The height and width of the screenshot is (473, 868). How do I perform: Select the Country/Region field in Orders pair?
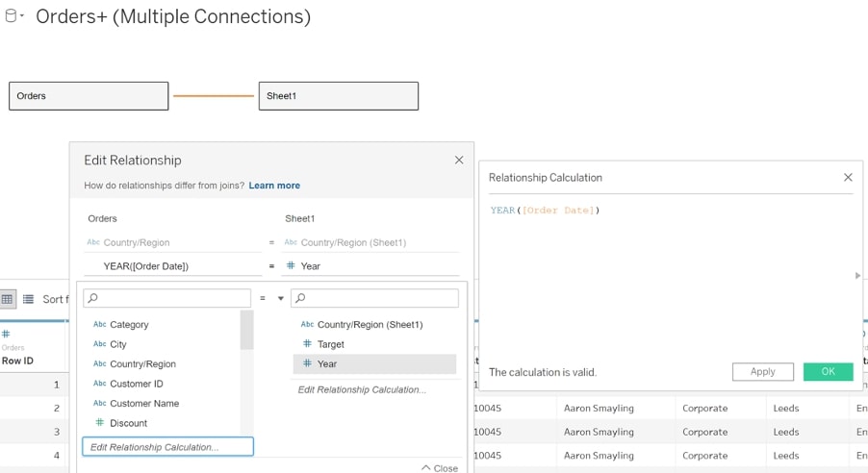(172, 242)
